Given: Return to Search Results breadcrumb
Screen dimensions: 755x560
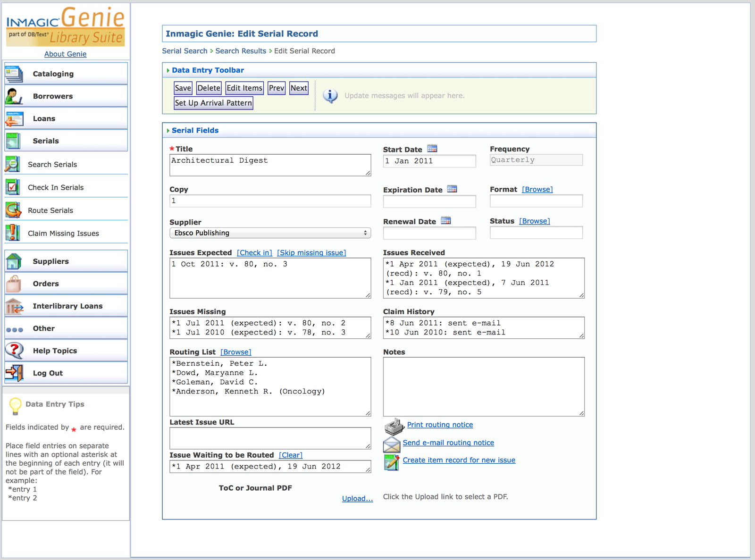Looking at the screenshot, I should (241, 51).
